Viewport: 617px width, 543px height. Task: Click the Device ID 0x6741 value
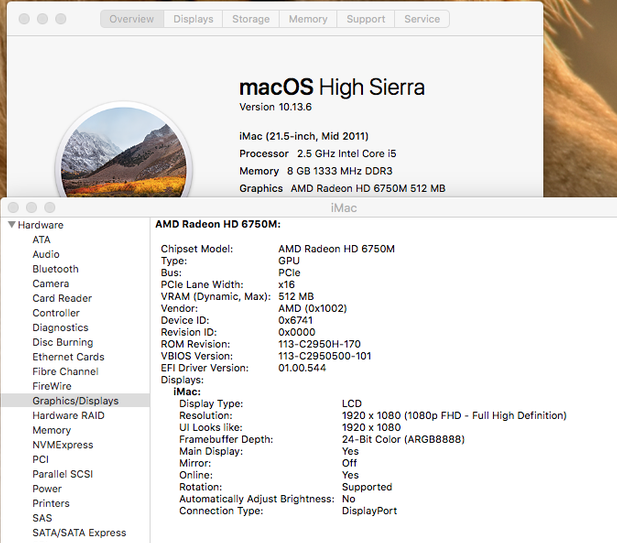point(295,320)
